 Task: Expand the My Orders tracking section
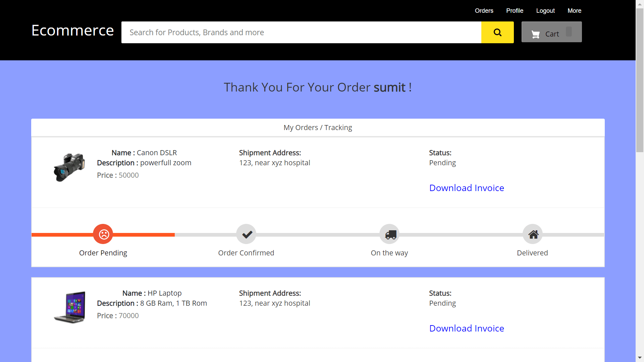click(318, 127)
